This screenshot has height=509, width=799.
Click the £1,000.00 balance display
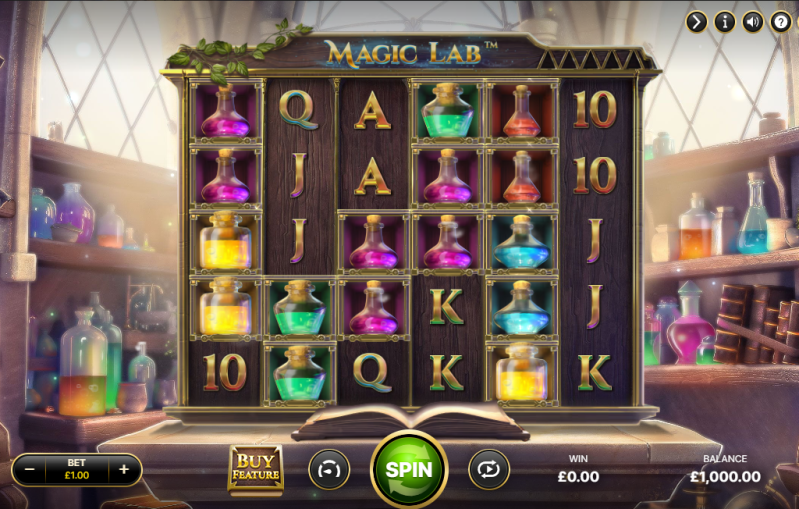pyautogui.click(x=725, y=477)
